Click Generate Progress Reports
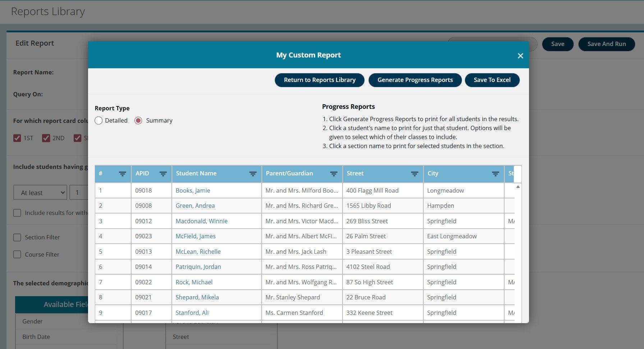The height and width of the screenshot is (349, 644). tap(415, 80)
